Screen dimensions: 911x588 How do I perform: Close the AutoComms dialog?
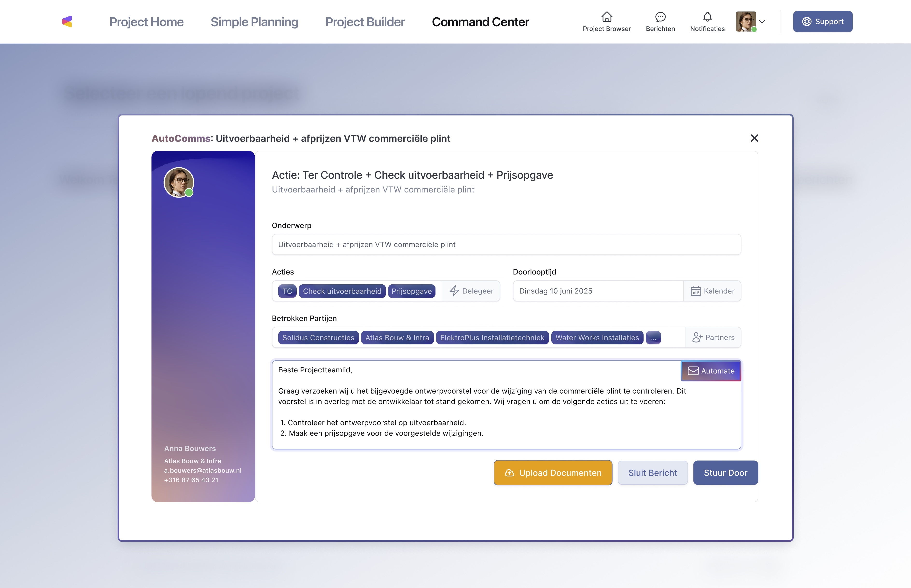[754, 138]
